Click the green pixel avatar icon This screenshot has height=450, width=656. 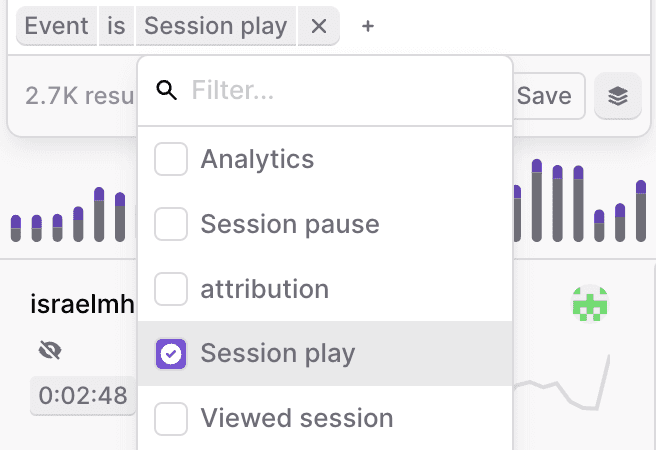(x=590, y=303)
